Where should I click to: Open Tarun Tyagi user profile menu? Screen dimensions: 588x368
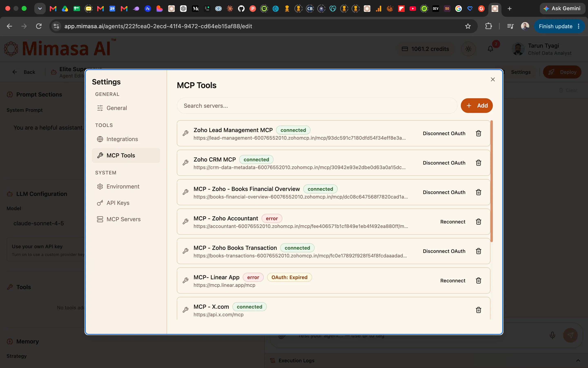pos(542,49)
